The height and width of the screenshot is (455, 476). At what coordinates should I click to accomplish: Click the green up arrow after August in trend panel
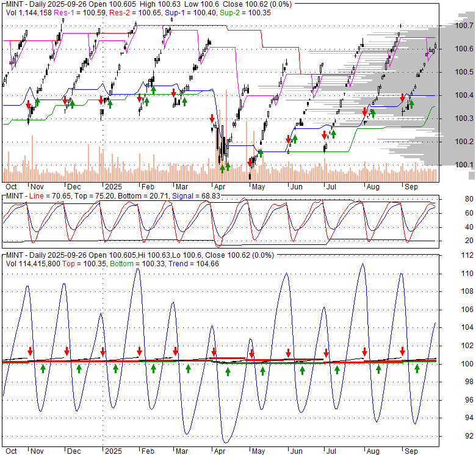pyautogui.click(x=378, y=369)
